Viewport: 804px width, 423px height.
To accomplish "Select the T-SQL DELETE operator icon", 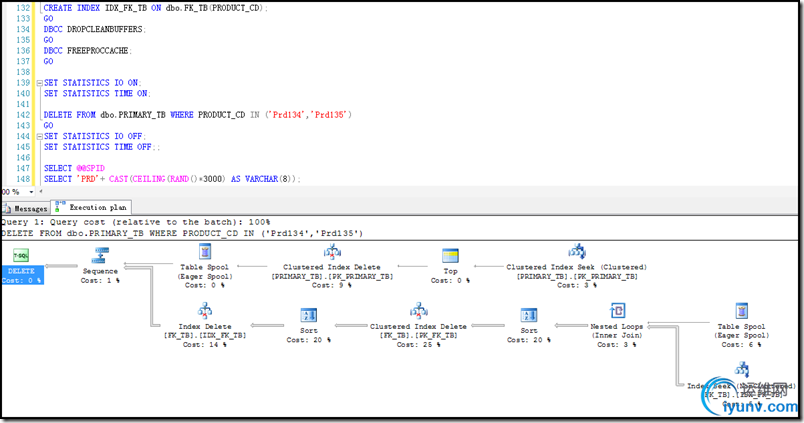I will tap(21, 255).
